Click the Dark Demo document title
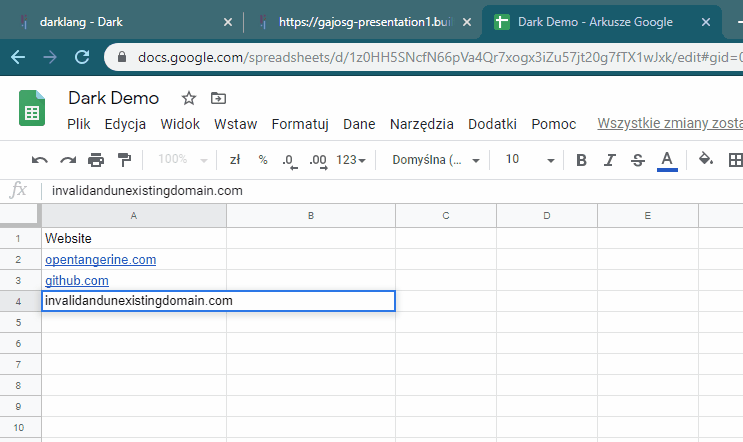Viewport: 743px width, 442px height. 114,98
